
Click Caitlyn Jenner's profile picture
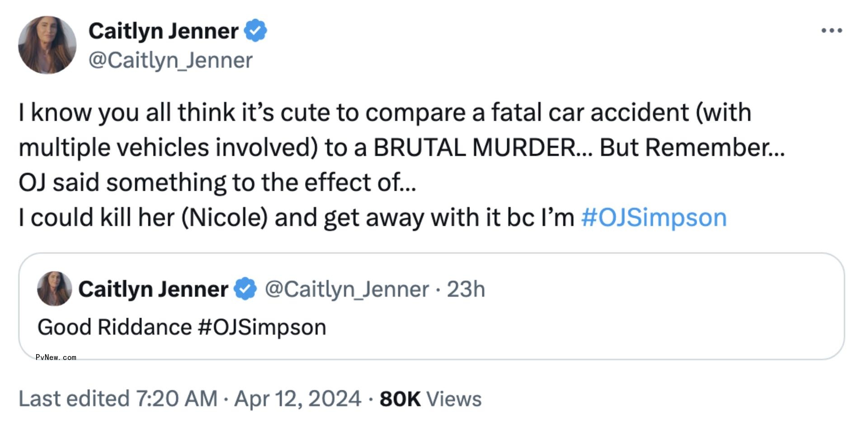point(47,45)
